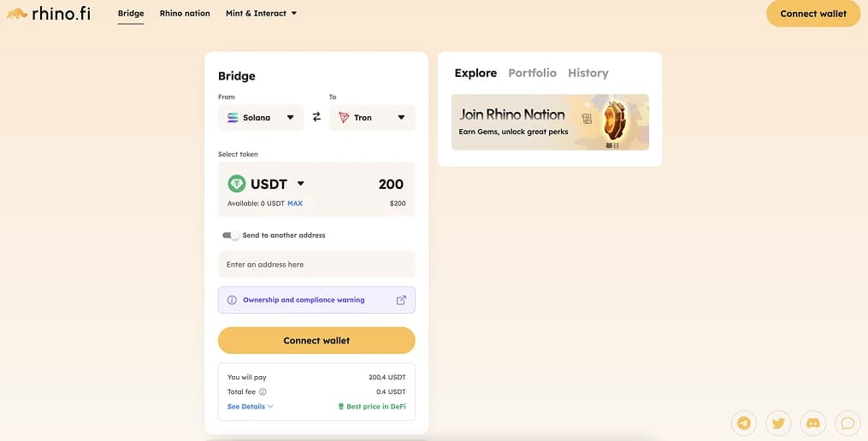Click the Total fee info icon
This screenshot has width=868, height=441.
pos(263,391)
